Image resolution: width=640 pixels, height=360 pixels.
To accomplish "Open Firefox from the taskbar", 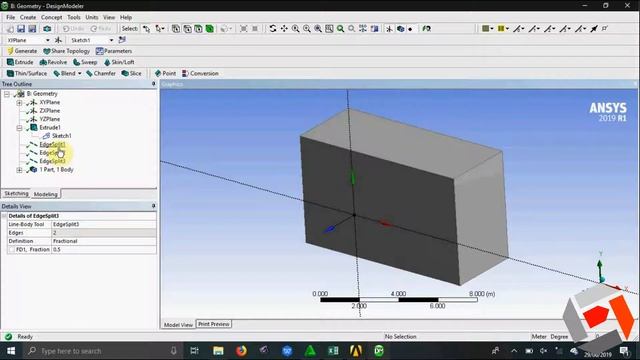I will tap(241, 351).
